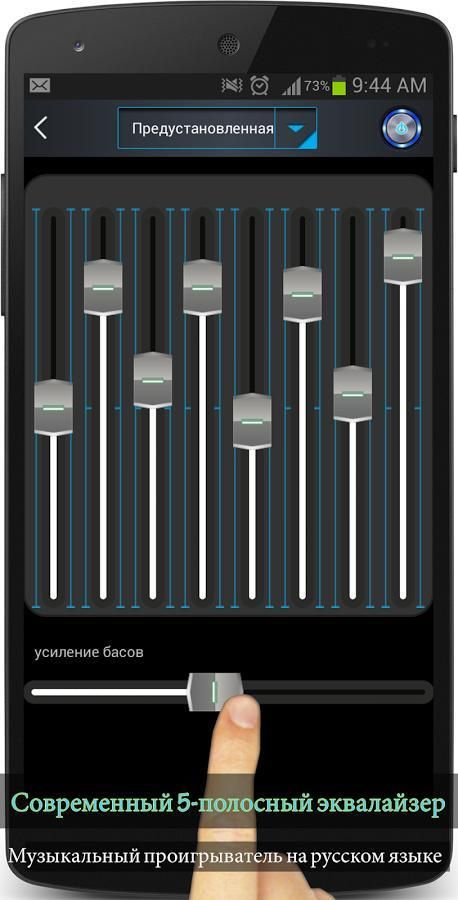Click the first equalizer band slider handle
Viewport: 458px width, 900px height.
coord(53,408)
